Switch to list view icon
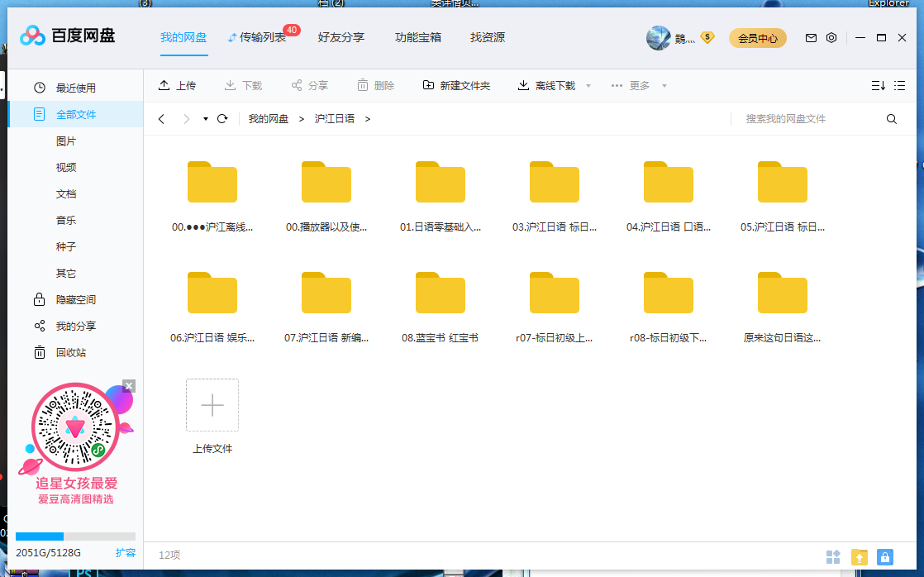The image size is (924, 577). click(x=899, y=85)
